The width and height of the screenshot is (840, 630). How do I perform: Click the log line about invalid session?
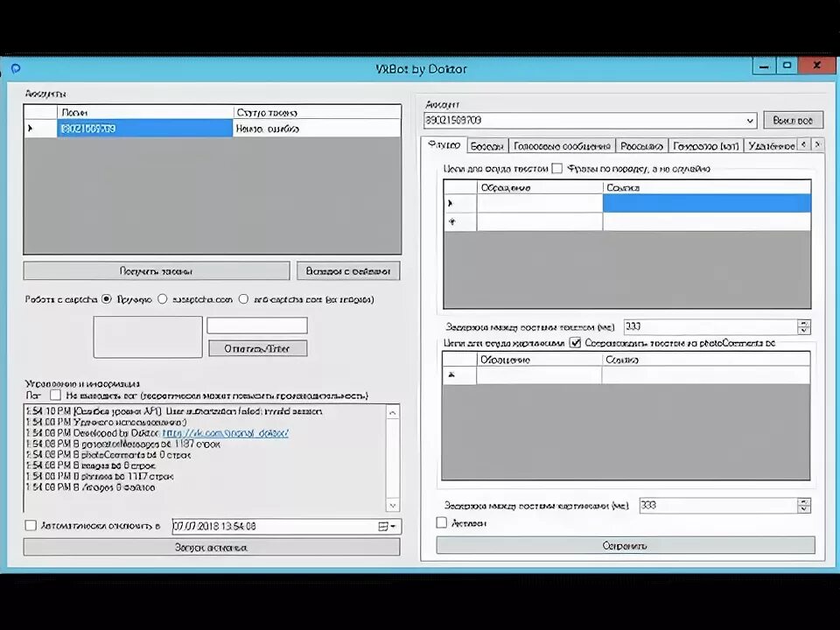tap(175, 411)
